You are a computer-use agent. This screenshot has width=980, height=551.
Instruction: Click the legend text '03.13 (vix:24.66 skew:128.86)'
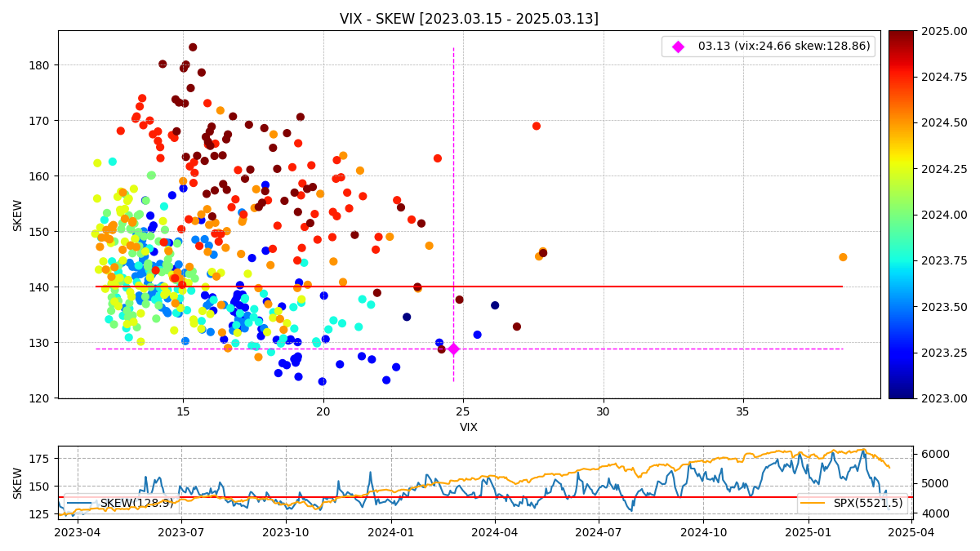(x=784, y=47)
